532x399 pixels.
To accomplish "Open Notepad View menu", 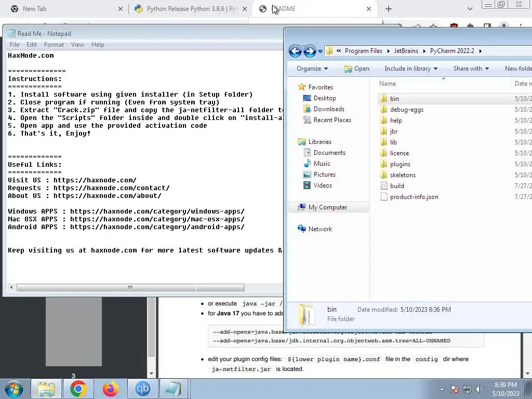I will 77,45.
